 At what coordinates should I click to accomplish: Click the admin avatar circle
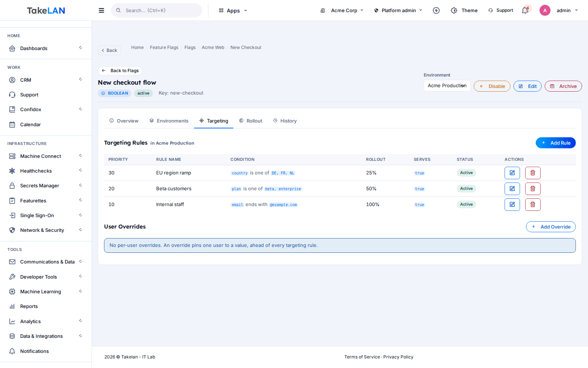pyautogui.click(x=545, y=10)
